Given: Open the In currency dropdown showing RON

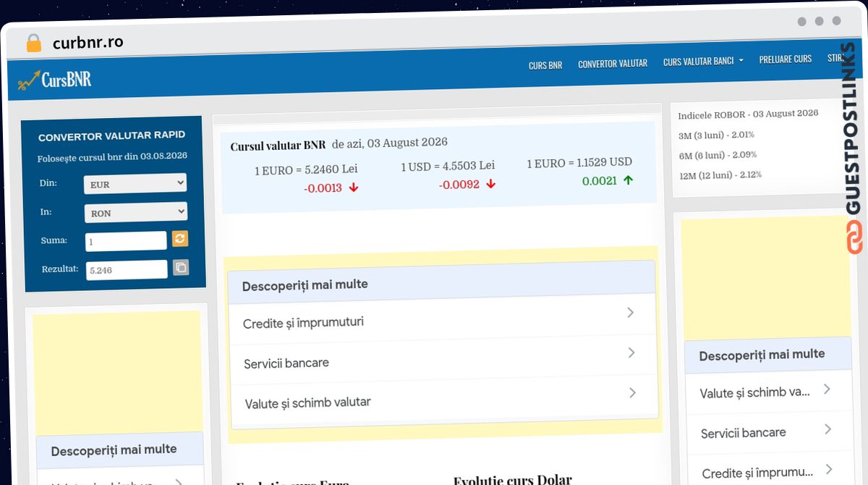Looking at the screenshot, I should (x=136, y=213).
